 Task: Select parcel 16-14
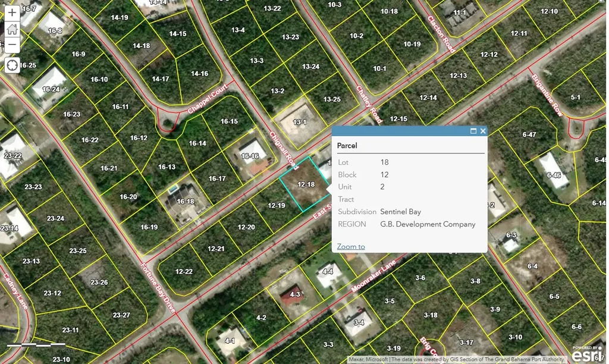[x=197, y=143]
